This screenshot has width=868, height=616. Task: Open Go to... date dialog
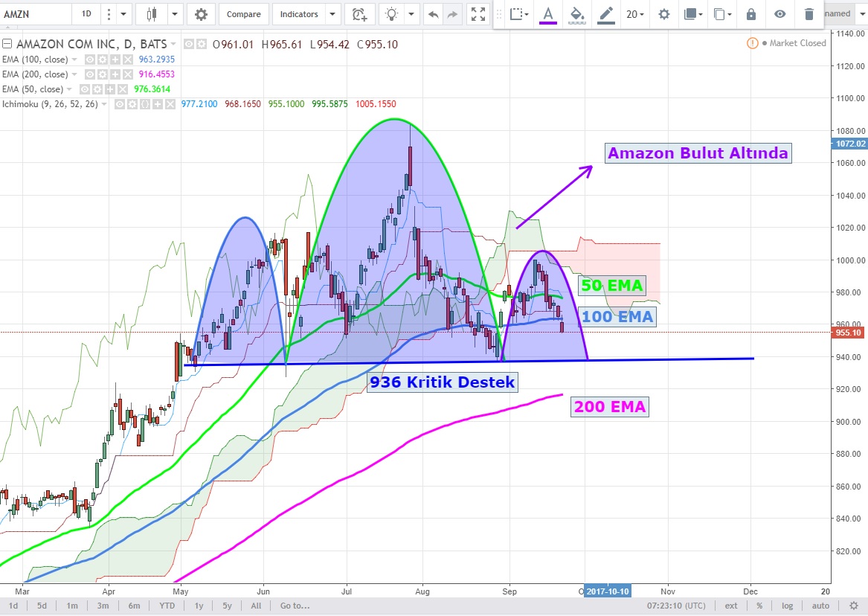(x=295, y=606)
